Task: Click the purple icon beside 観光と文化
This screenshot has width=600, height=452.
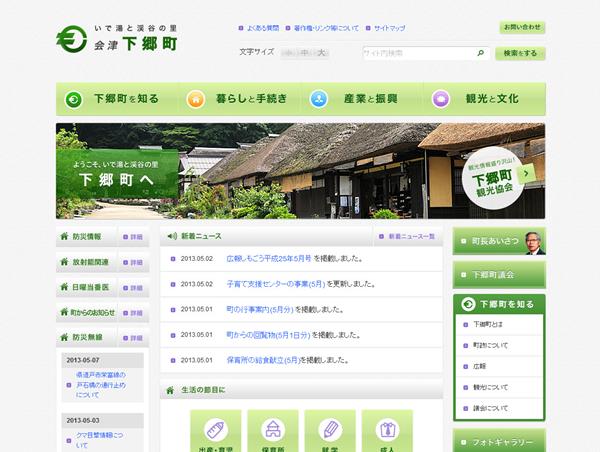Action: tap(441, 100)
